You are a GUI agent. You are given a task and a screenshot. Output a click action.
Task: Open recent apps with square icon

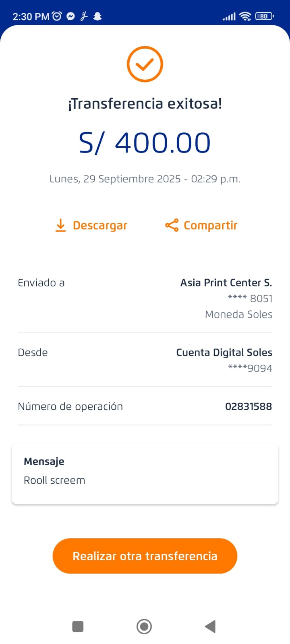pyautogui.click(x=78, y=626)
